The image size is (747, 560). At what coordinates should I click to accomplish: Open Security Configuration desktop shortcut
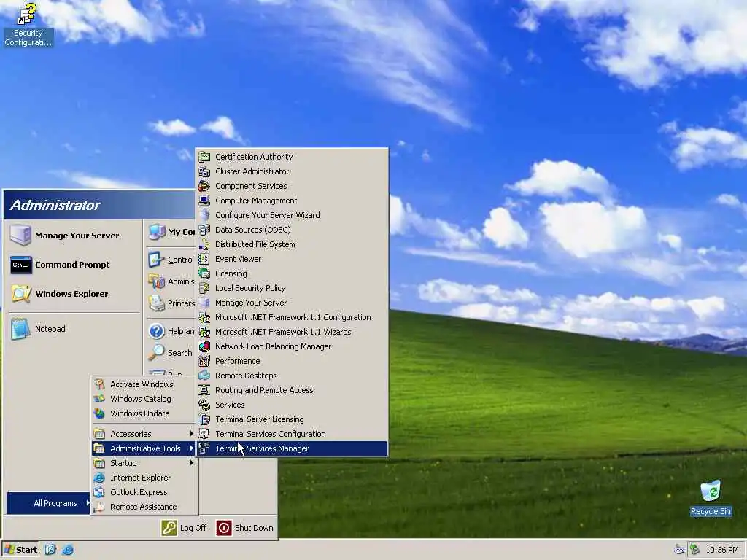tap(28, 25)
